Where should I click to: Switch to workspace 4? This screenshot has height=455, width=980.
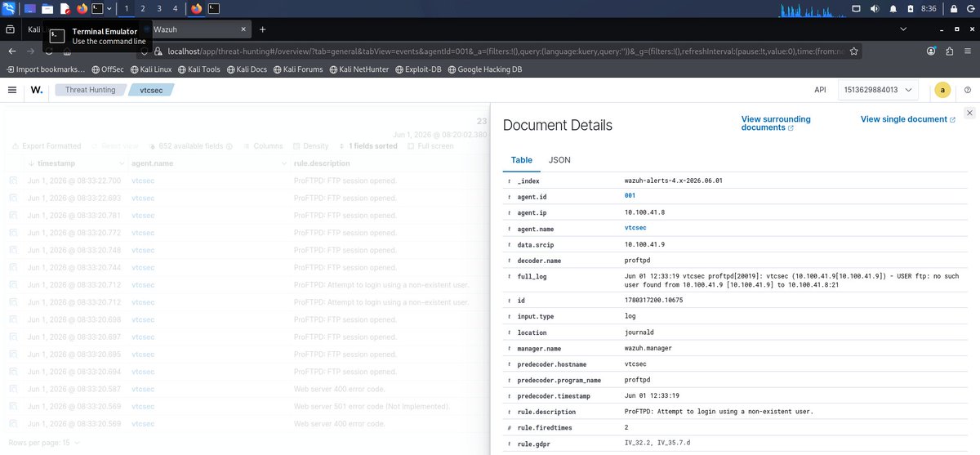(x=175, y=8)
